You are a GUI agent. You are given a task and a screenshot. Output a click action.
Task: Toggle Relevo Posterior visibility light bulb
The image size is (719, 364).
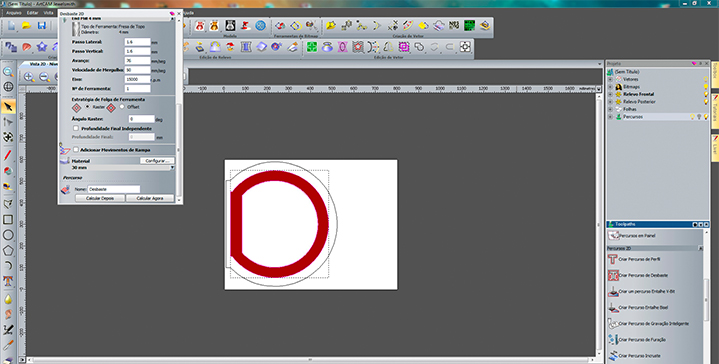[706, 102]
